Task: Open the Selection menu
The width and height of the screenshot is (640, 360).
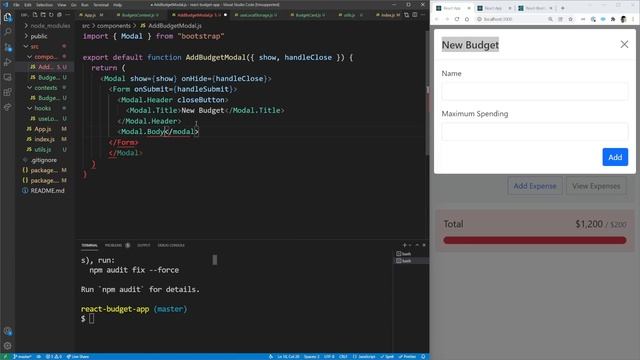Action: tap(44, 5)
